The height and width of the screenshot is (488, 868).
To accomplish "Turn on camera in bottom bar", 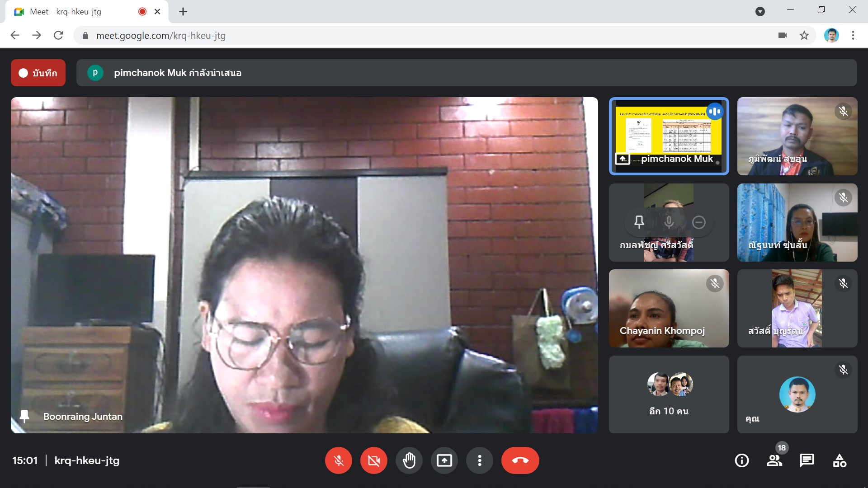I will point(373,460).
